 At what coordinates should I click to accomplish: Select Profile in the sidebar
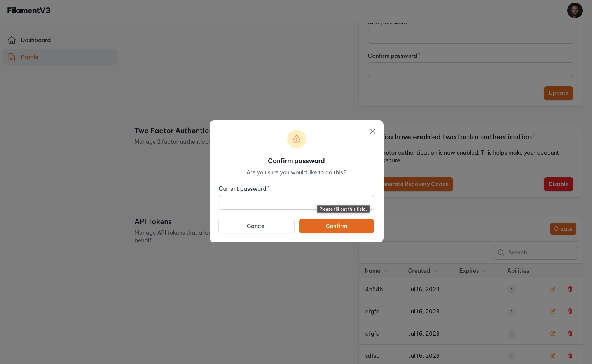coord(30,57)
